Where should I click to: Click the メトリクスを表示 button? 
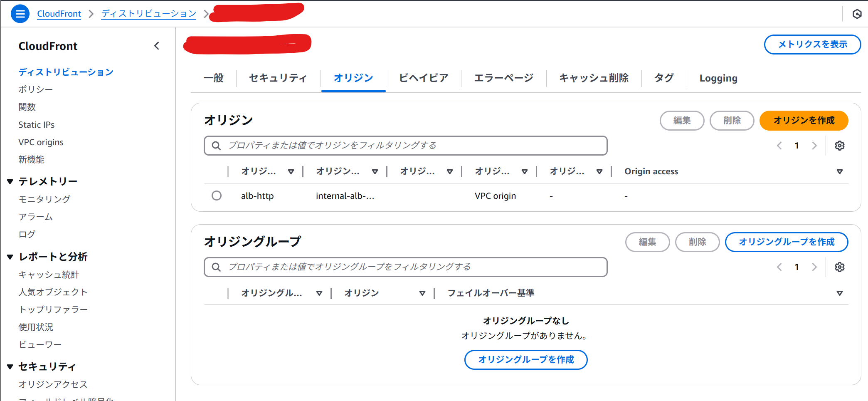[812, 45]
